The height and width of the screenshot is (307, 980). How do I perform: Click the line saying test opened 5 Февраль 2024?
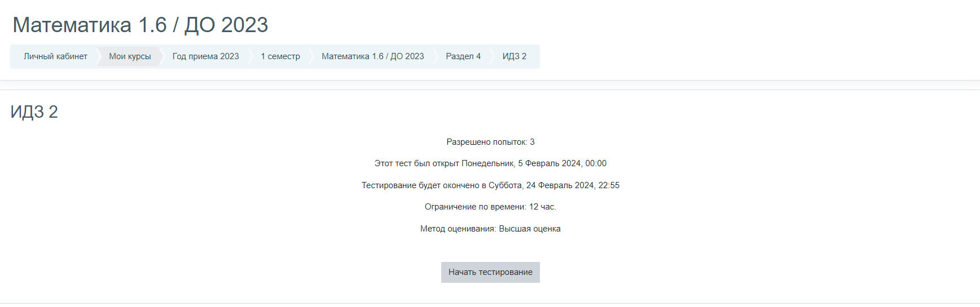coord(490,163)
